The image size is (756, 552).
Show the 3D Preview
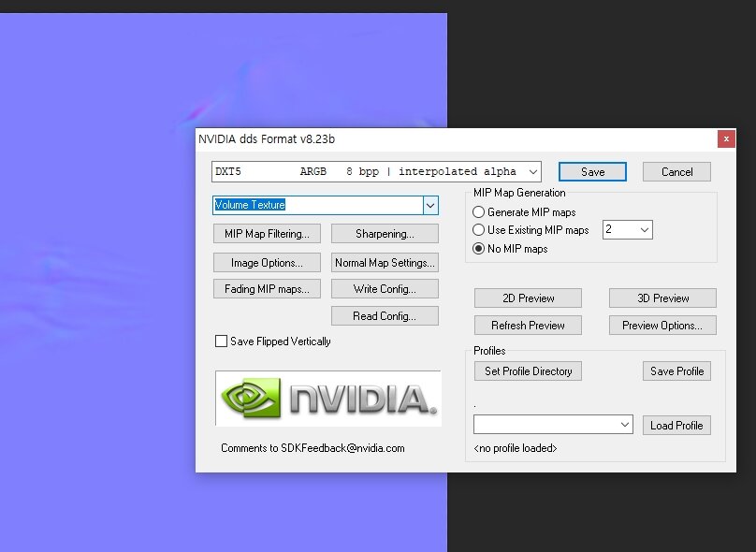pos(662,298)
